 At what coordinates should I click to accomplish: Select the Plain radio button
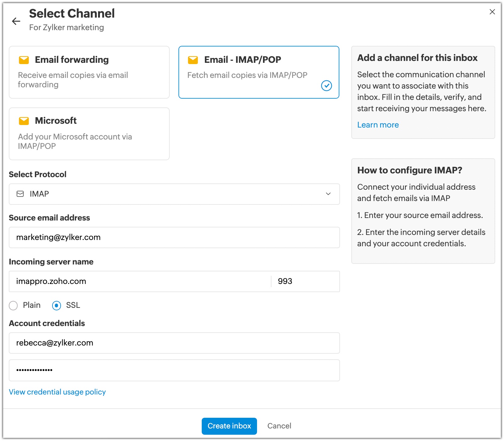point(13,305)
